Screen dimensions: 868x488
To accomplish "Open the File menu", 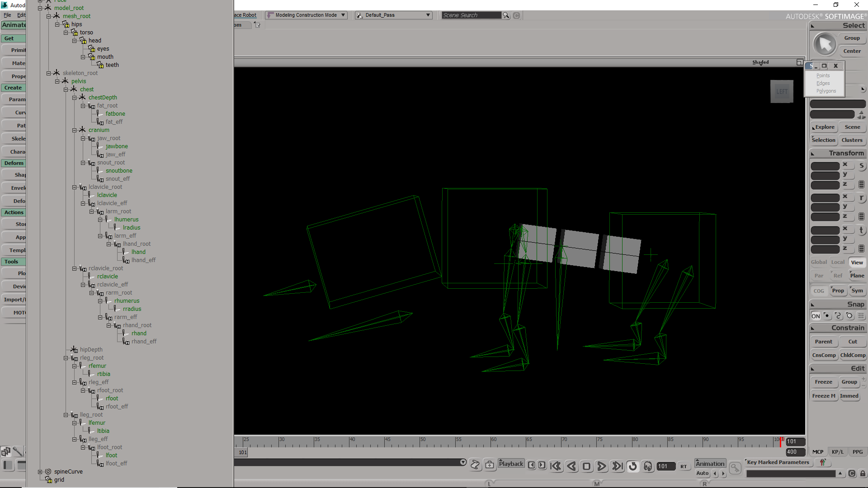I will (7, 15).
